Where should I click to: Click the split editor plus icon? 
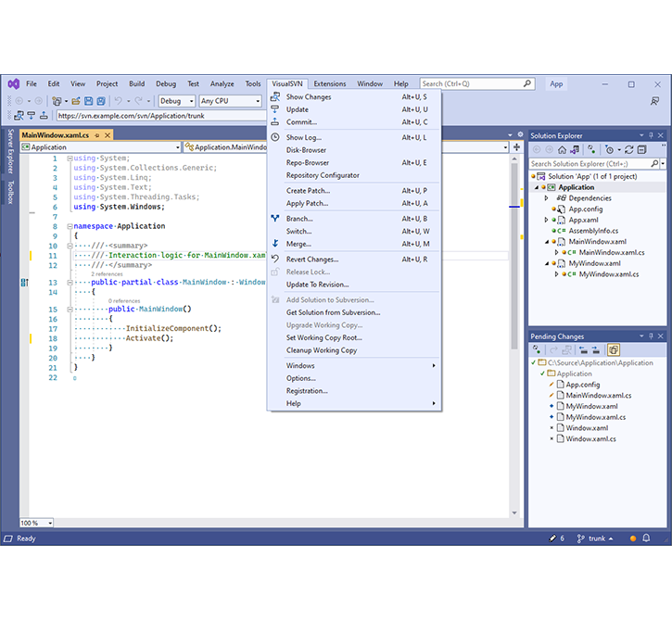(x=517, y=147)
